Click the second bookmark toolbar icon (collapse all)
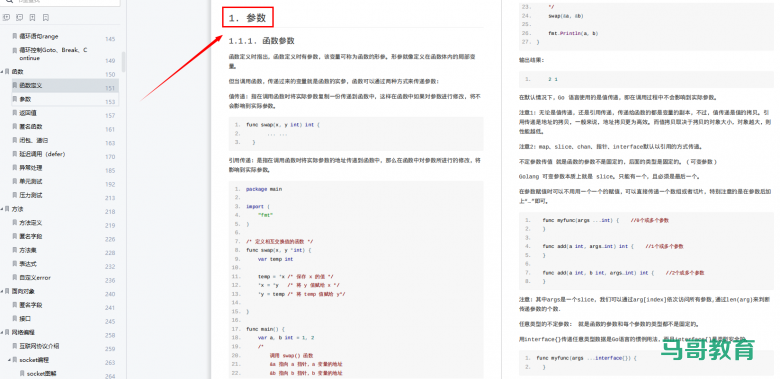This screenshot has height=379, width=780. [x=19, y=17]
